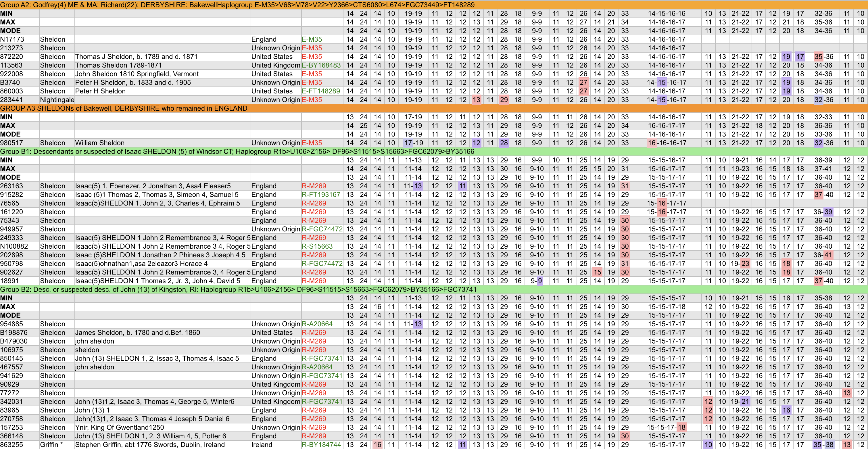The image size is (868, 449).
Task: Open R-BY184744 haplogroup for Griffin
Action: point(321,445)
